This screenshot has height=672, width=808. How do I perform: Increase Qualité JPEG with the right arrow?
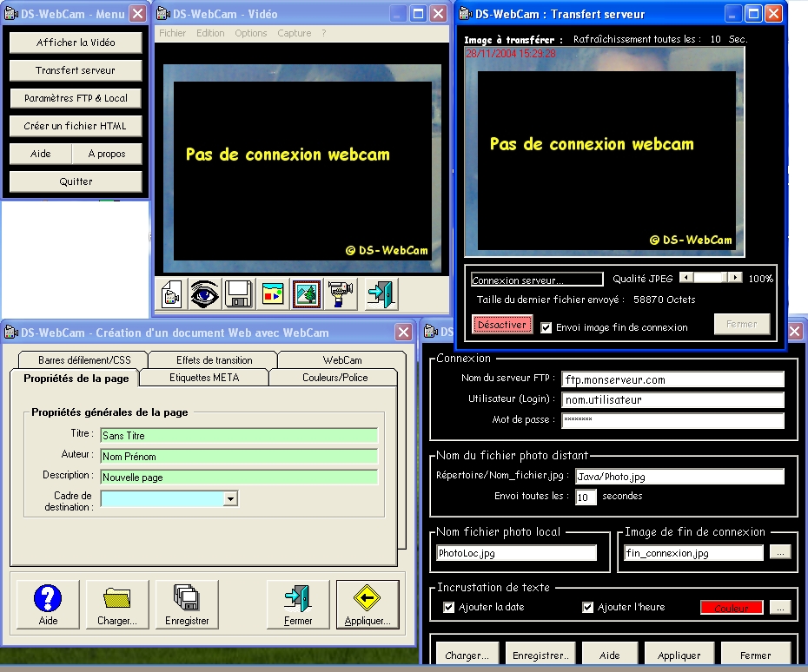click(x=735, y=278)
